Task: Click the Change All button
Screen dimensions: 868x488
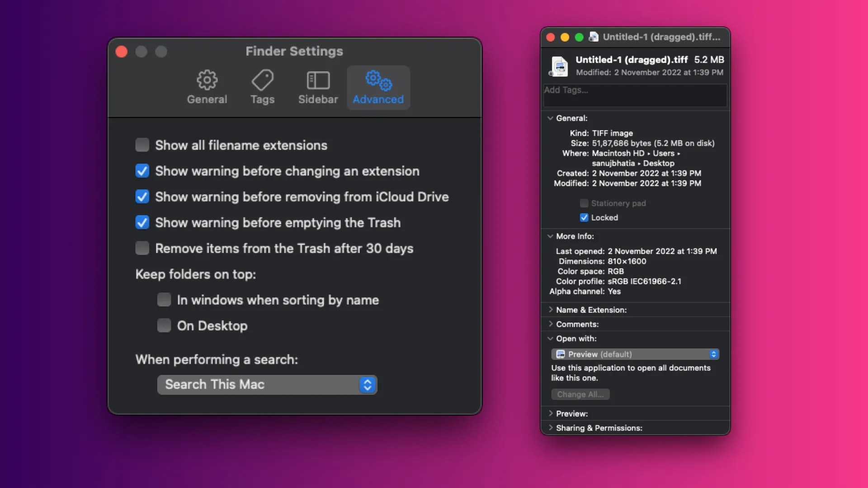Action: click(x=580, y=394)
